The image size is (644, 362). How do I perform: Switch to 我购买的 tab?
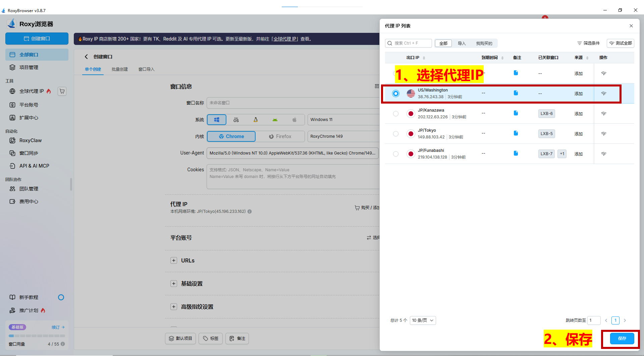point(484,43)
